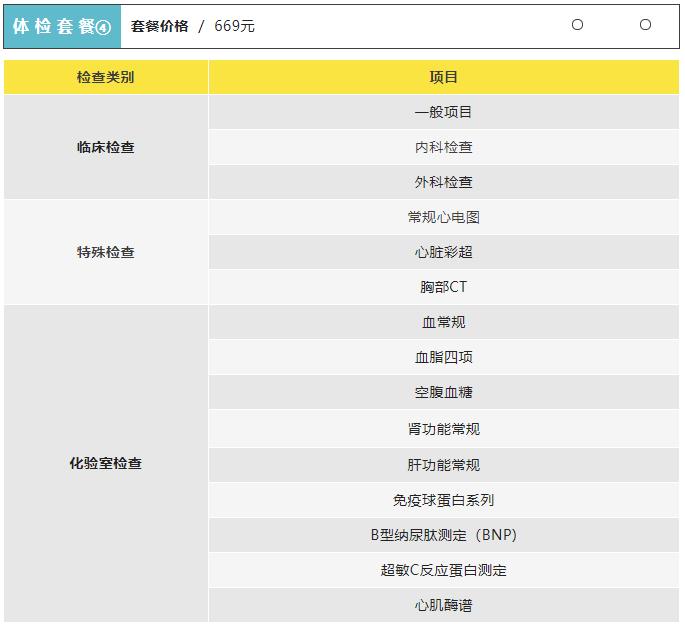Screen dimensions: 685x628
Task: Click B型纳尿肽测定（BNP） row
Action: tap(443, 535)
